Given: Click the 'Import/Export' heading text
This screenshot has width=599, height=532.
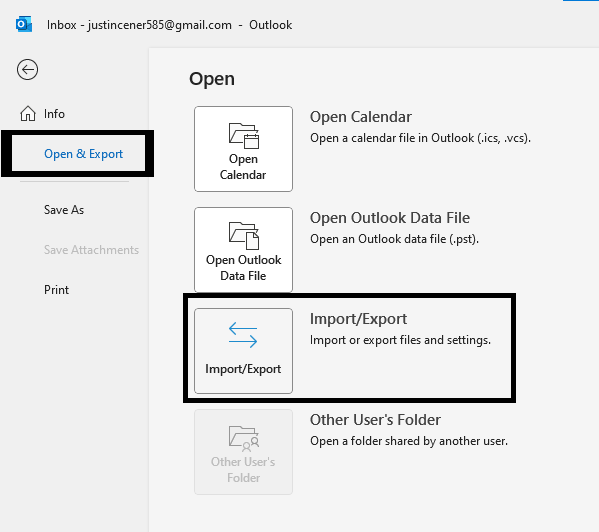Looking at the screenshot, I should tap(358, 319).
